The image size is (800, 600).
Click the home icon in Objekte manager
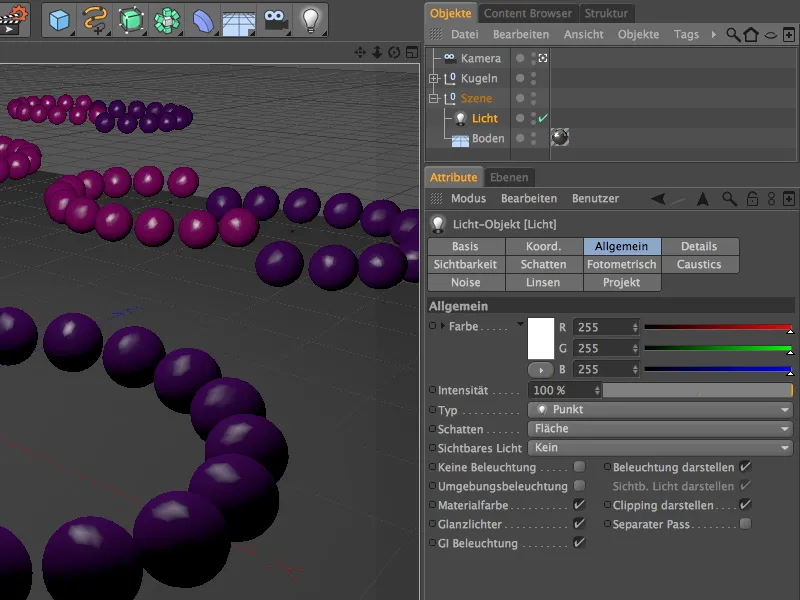coord(751,35)
